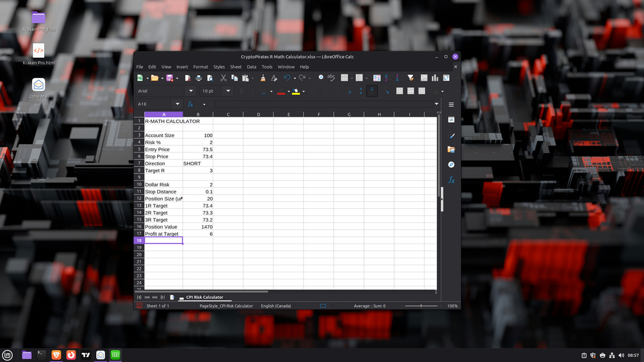
Task: Toggle Align Top vertical alignment
Action: (350, 91)
